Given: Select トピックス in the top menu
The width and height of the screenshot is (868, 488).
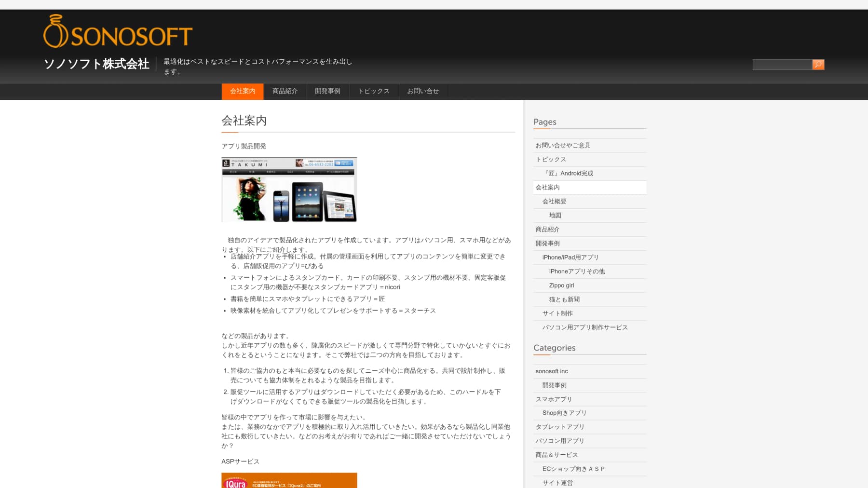Looking at the screenshot, I should [x=373, y=91].
